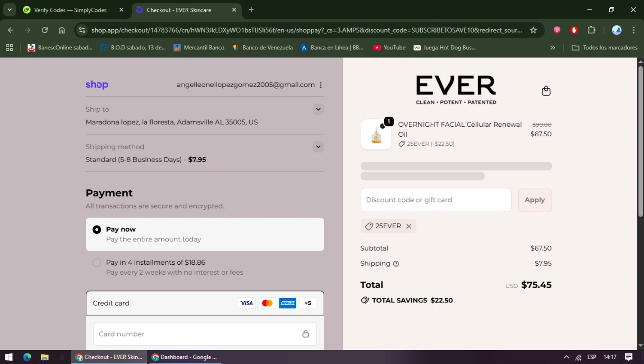This screenshot has width=644, height=364.
Task: Open the apps grid in bookmarks bar
Action: tap(9, 48)
